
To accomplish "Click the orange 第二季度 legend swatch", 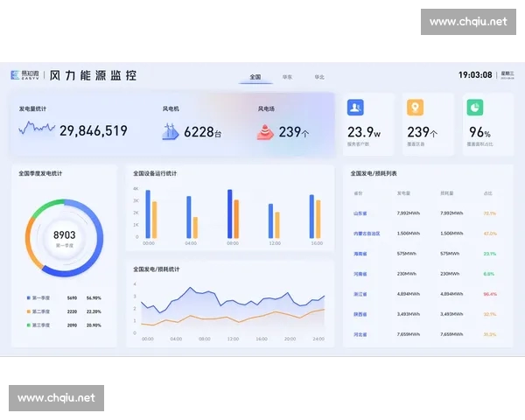I will click(29, 311).
